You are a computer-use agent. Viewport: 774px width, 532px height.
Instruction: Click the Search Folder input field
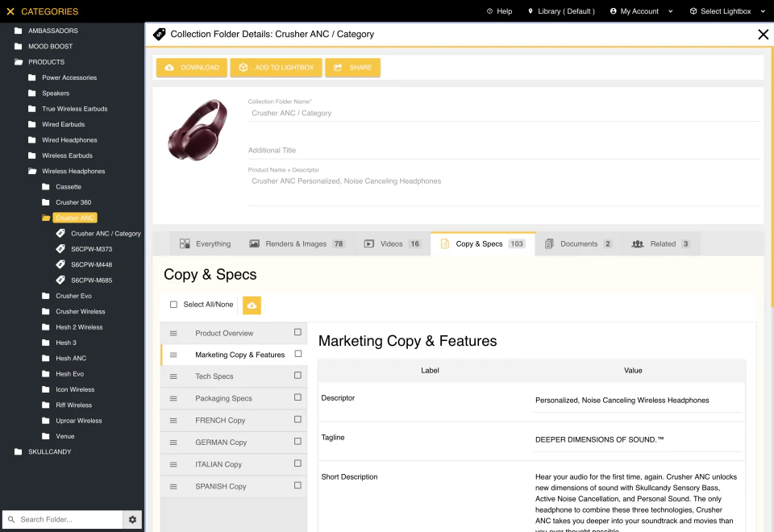(69, 520)
